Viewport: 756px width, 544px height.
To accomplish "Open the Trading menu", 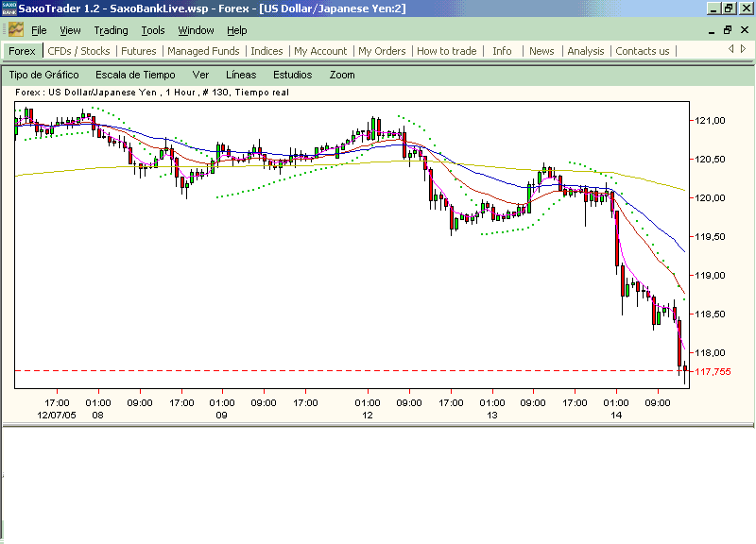I will pos(111,30).
